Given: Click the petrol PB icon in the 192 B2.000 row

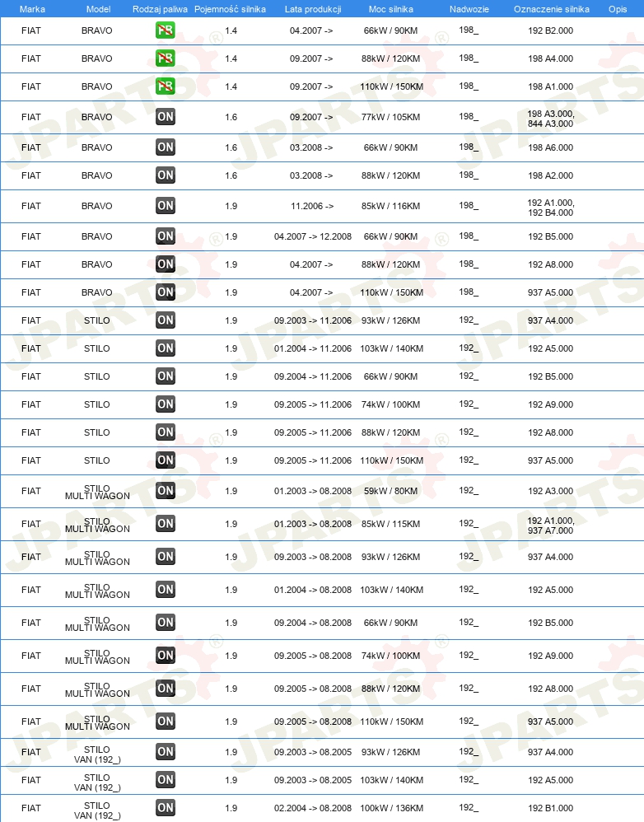Looking at the screenshot, I should click(165, 30).
